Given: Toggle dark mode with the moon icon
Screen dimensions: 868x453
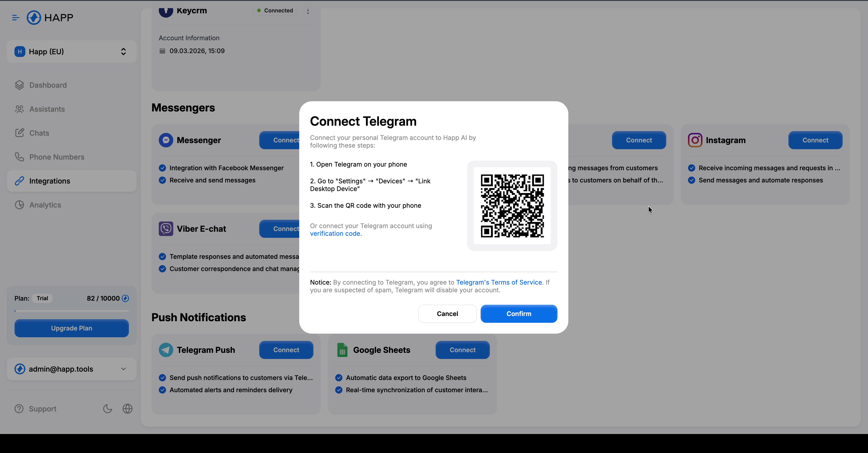Looking at the screenshot, I should tap(107, 408).
